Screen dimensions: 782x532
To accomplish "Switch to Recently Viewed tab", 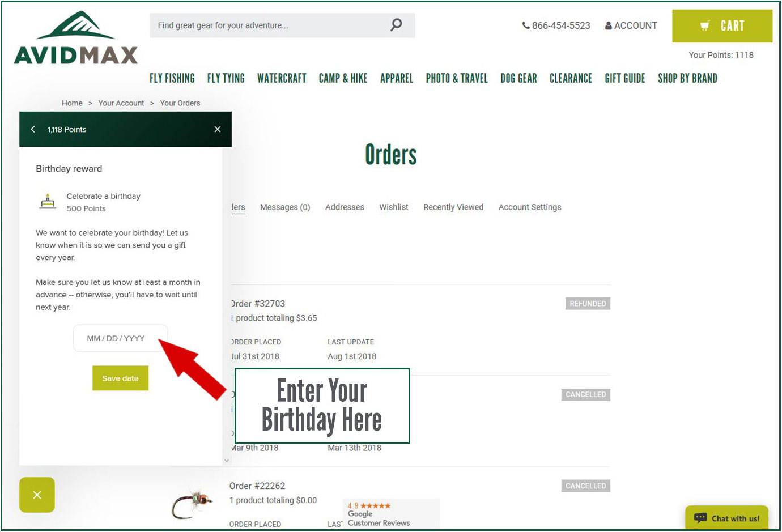I will (453, 207).
